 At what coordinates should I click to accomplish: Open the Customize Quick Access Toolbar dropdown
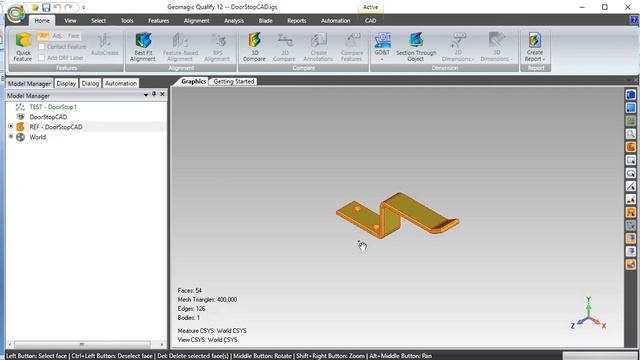click(83, 7)
